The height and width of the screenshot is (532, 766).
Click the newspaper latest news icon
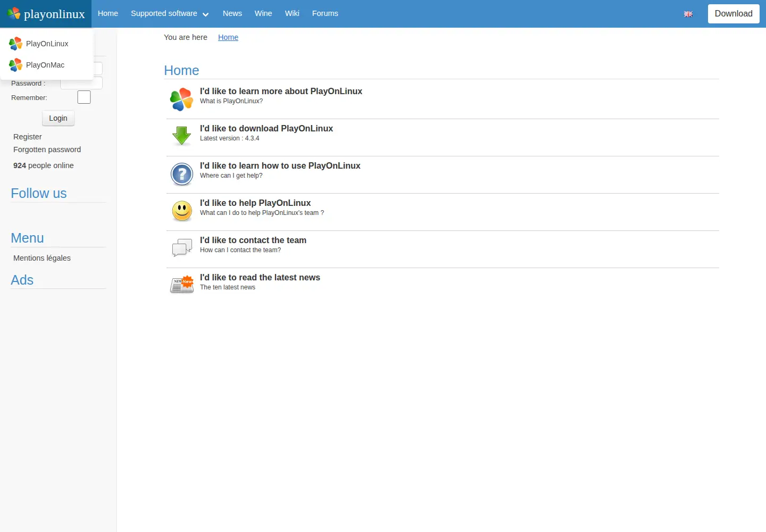[182, 285]
